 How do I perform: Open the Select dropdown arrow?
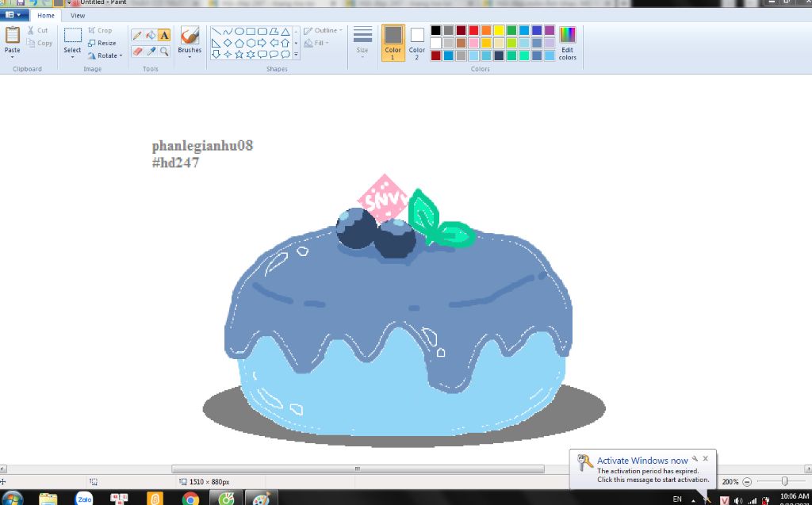tap(72, 56)
